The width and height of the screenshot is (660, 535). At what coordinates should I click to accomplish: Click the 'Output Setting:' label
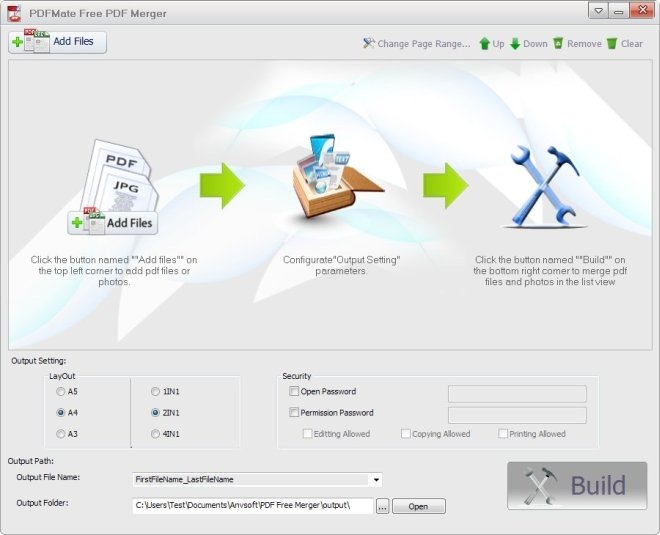[x=39, y=361]
